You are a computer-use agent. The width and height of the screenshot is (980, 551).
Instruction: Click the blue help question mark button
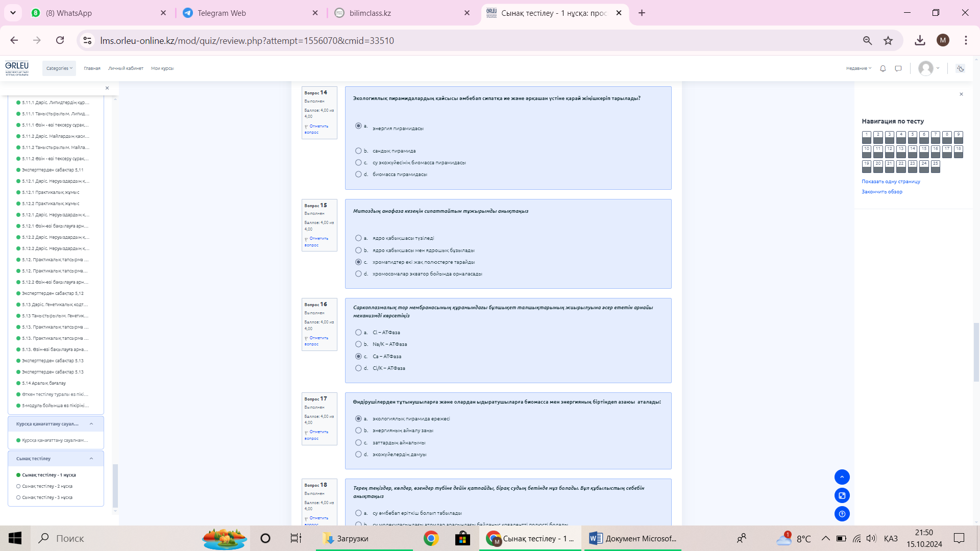click(x=842, y=514)
